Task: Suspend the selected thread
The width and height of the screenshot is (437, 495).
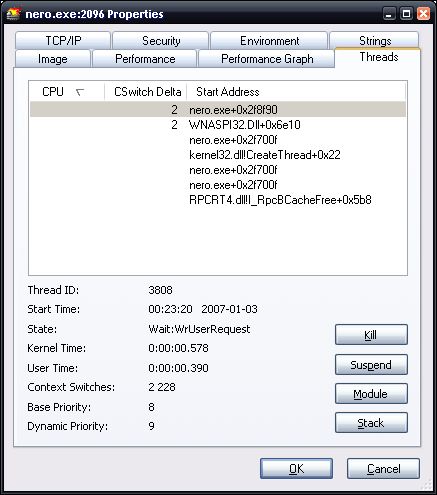Action: point(371,365)
